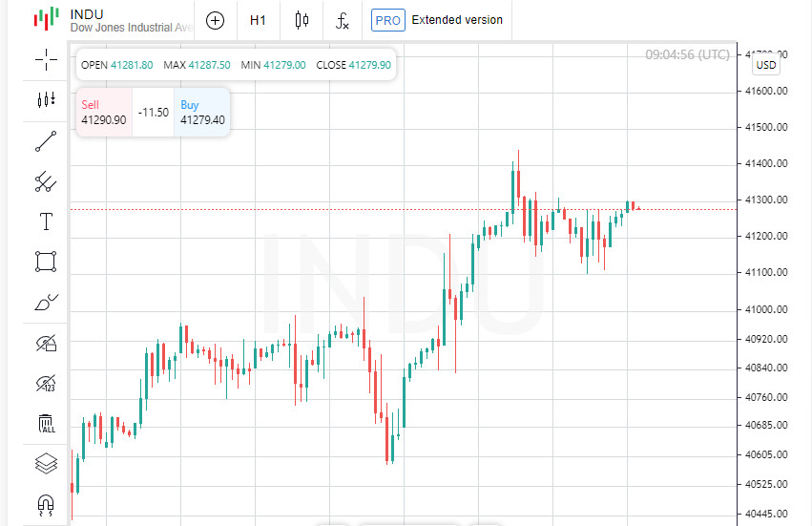Click the 41300.00 price axis label

point(766,200)
